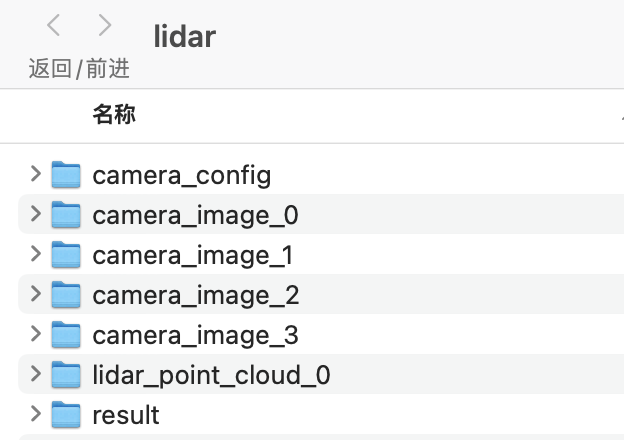The image size is (624, 440).
Task: Expand the camera_image_1 folder contents
Action: tap(36, 254)
